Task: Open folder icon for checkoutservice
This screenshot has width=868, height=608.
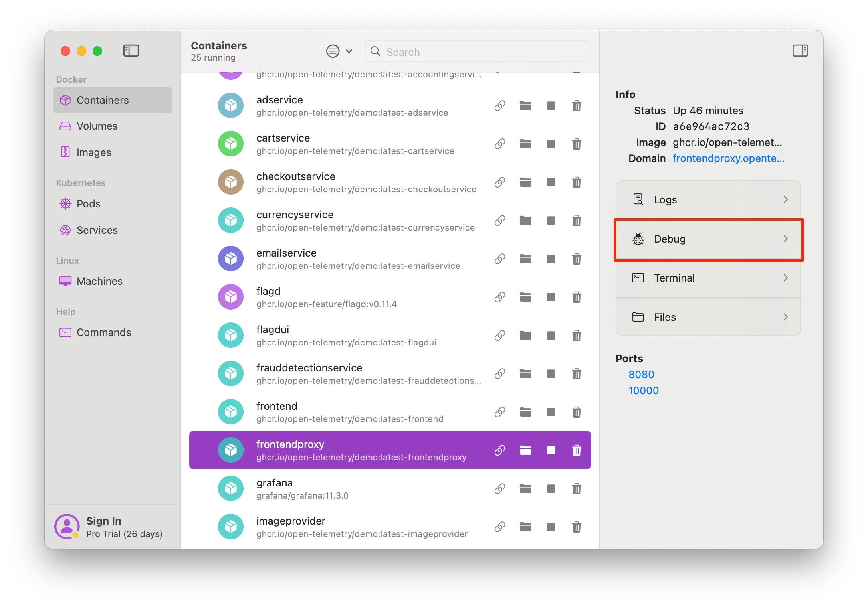Action: (525, 182)
